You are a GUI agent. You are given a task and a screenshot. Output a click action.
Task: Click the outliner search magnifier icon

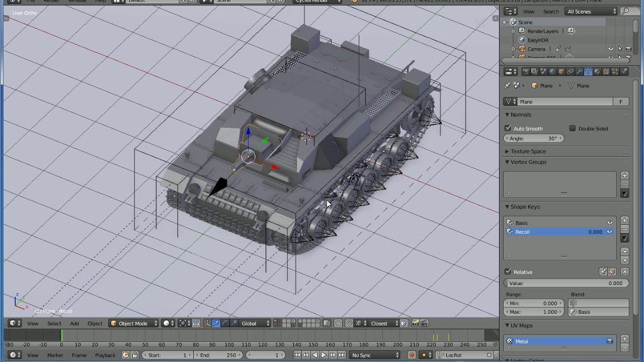tap(625, 11)
